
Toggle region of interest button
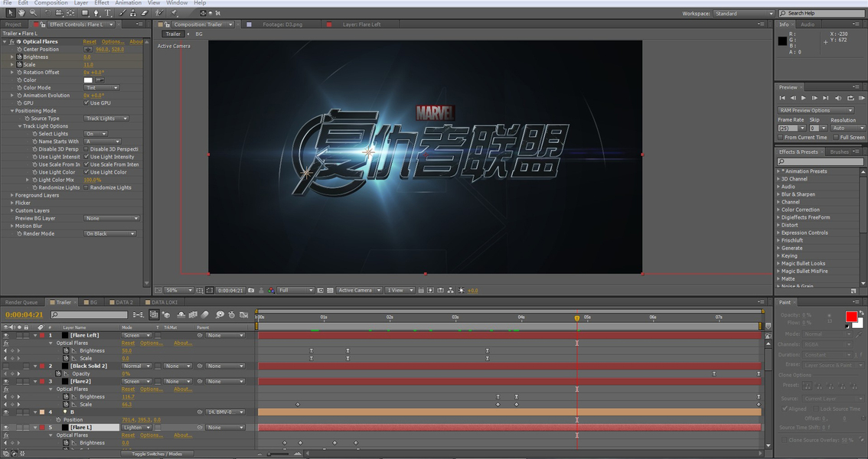[320, 291]
